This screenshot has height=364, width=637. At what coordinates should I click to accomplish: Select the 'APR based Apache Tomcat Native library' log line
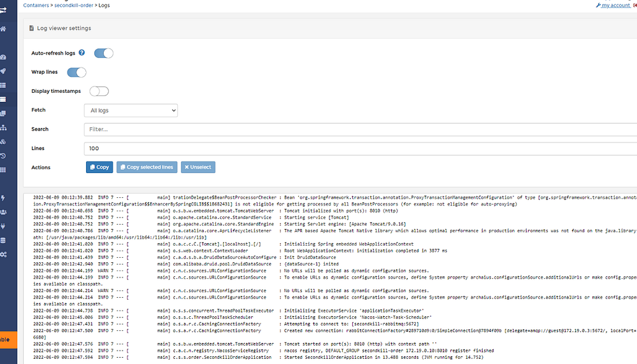pyautogui.click(x=335, y=234)
